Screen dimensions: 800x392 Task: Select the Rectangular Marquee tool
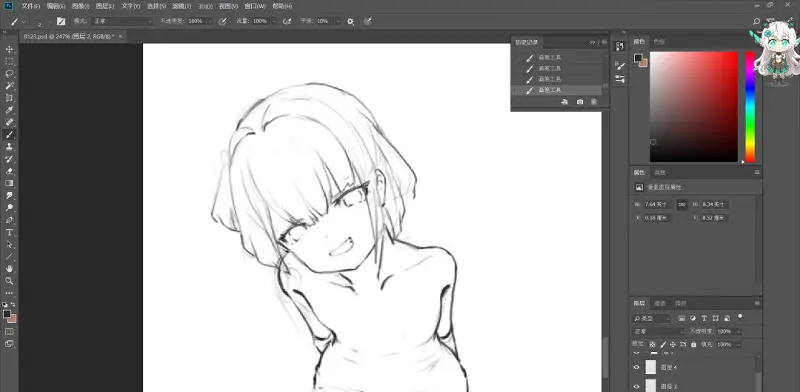(9, 61)
